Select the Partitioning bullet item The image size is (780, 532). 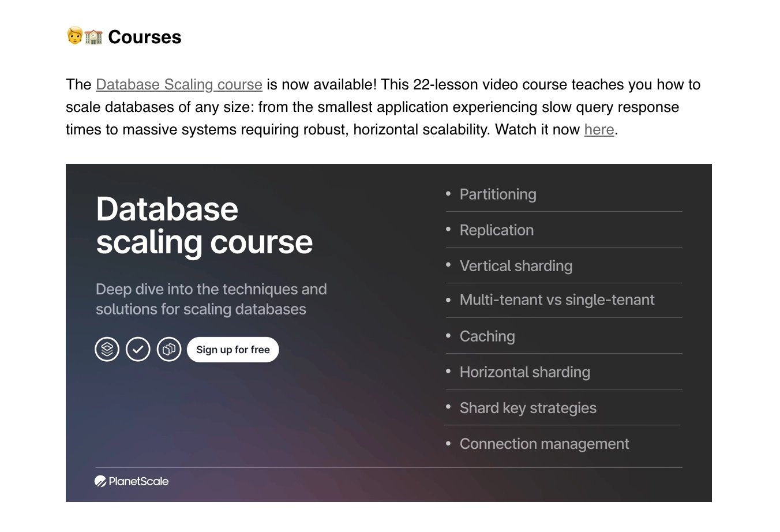(x=498, y=194)
